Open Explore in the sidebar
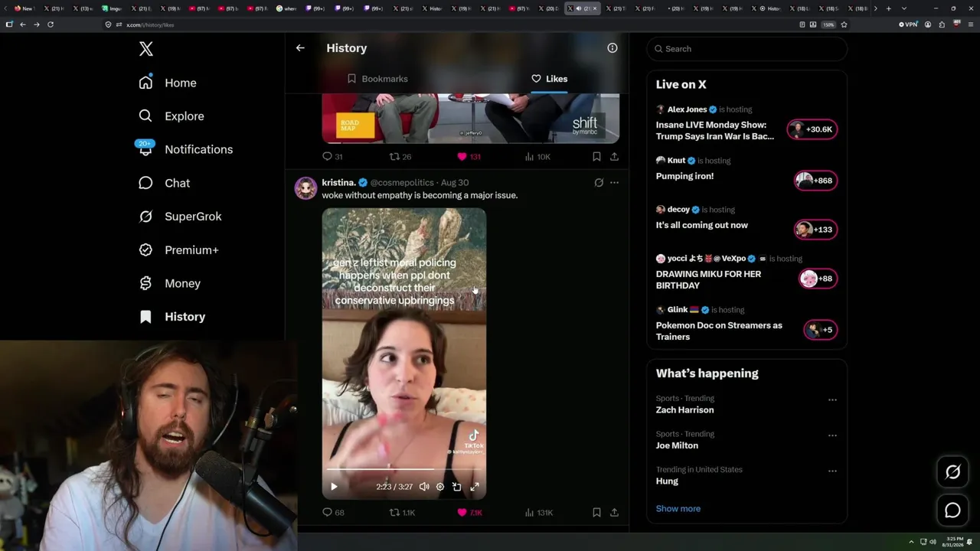 [x=171, y=116]
